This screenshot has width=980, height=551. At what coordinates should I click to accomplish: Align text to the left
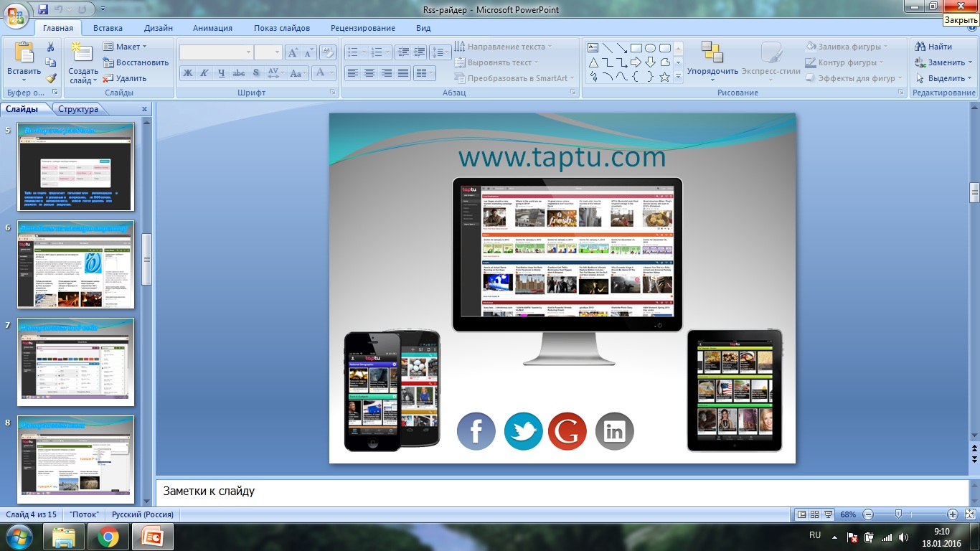pyautogui.click(x=352, y=73)
